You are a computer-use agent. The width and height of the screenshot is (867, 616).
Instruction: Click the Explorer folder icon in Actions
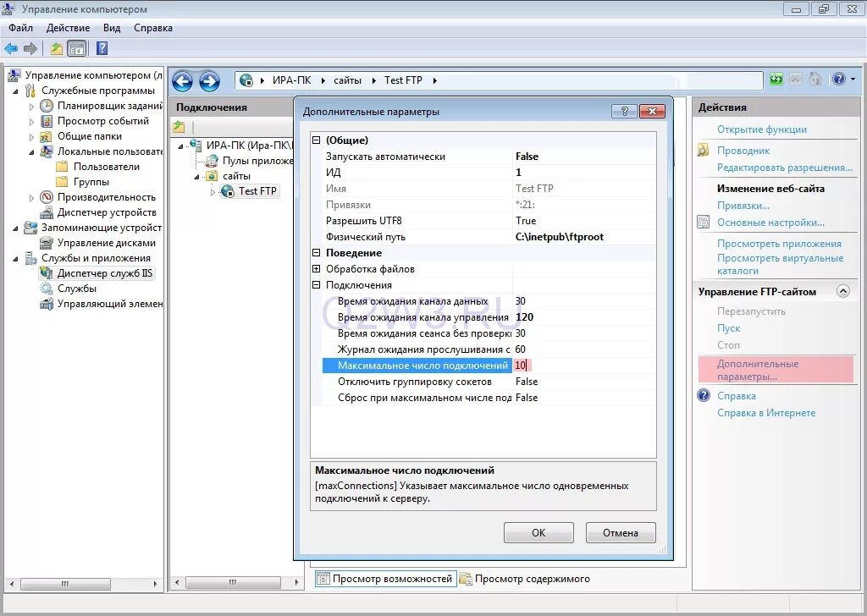click(x=704, y=151)
